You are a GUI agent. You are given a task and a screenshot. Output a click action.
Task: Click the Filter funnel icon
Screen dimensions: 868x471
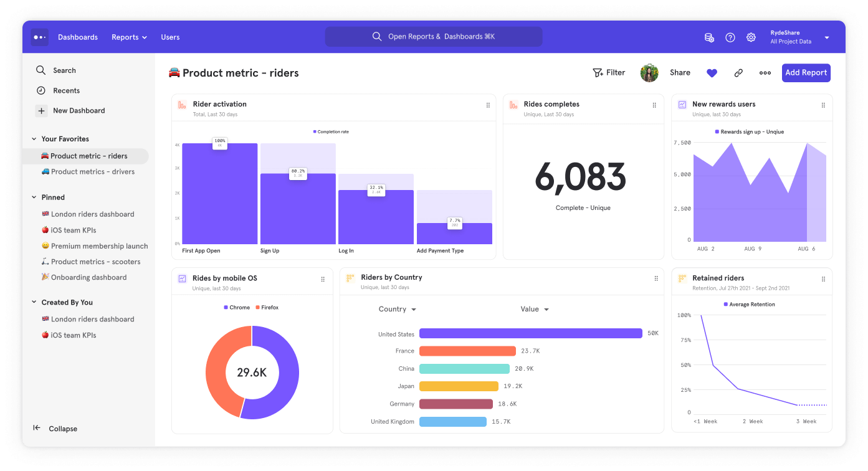[x=598, y=72]
